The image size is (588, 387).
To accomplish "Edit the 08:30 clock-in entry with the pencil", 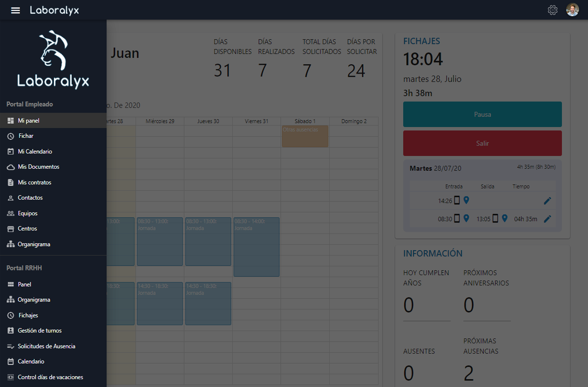I will 547,219.
